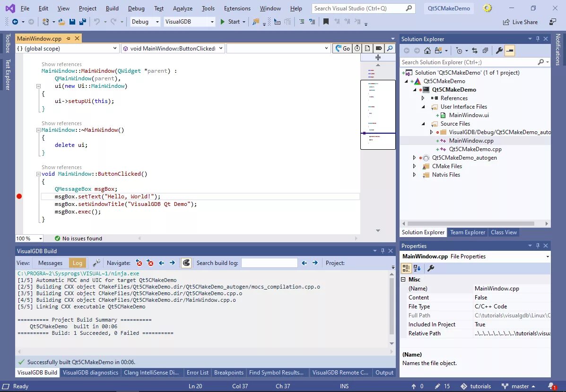Click Show references above ButtonClicked

point(61,167)
